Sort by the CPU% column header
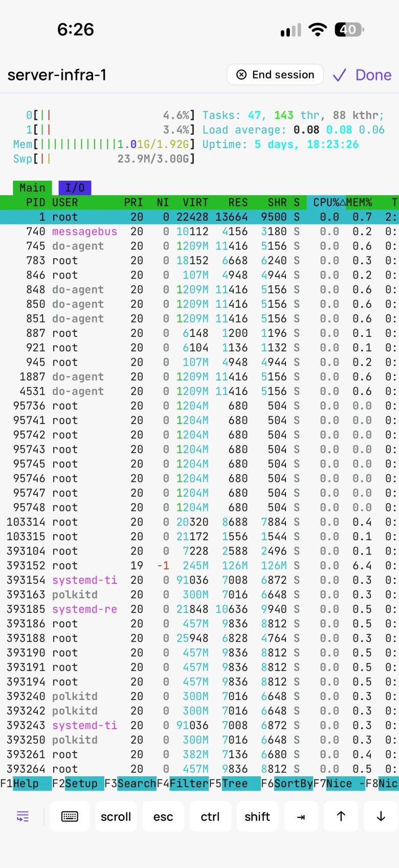 tap(326, 202)
